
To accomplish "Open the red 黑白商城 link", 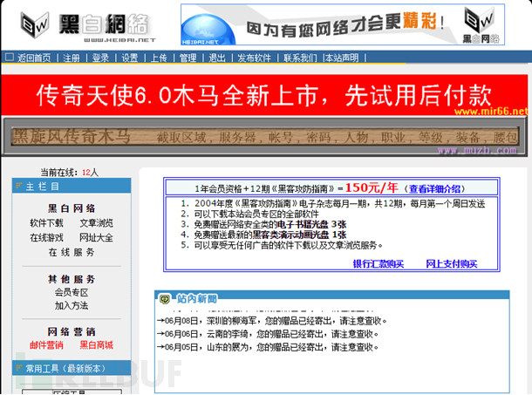I will pyautogui.click(x=96, y=345).
